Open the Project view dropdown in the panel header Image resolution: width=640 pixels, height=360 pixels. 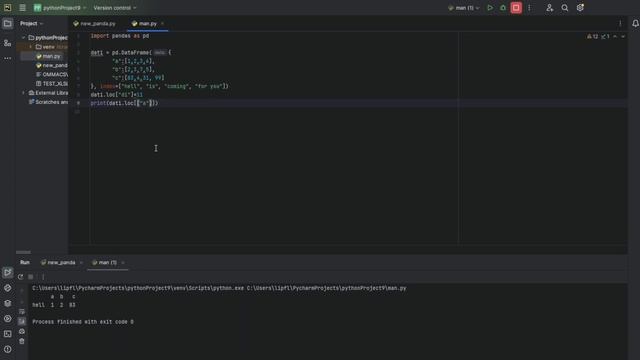(31, 24)
